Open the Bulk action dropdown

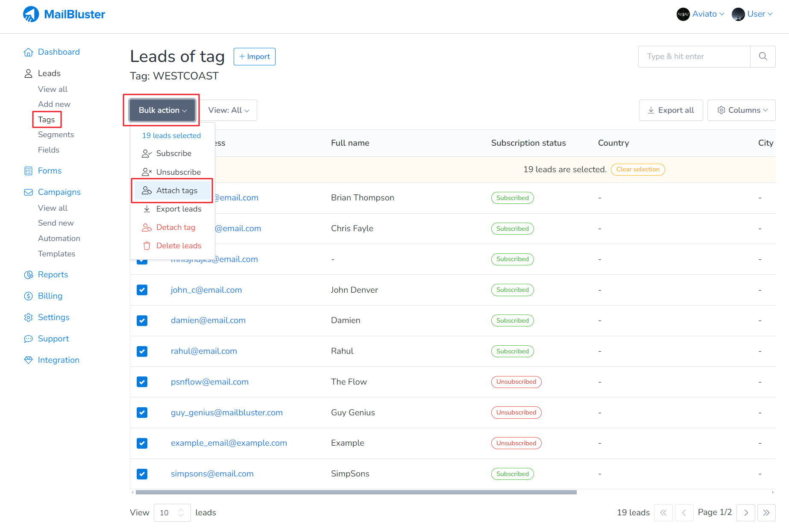click(x=162, y=110)
